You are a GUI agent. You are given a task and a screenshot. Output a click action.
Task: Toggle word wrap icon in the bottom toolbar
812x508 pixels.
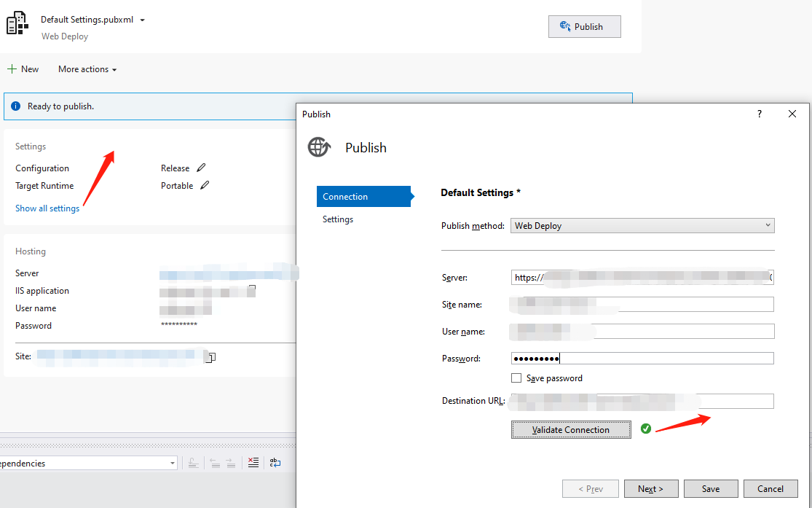(x=275, y=463)
